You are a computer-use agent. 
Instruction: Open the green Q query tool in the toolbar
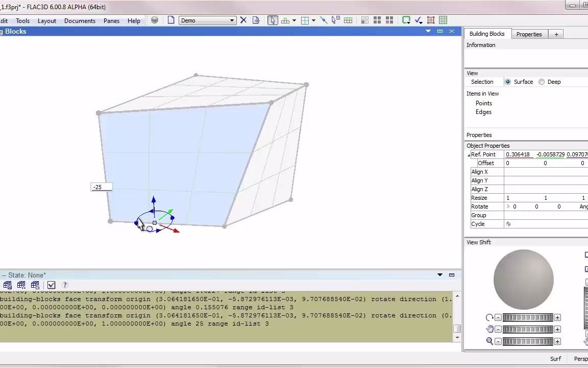(406, 20)
